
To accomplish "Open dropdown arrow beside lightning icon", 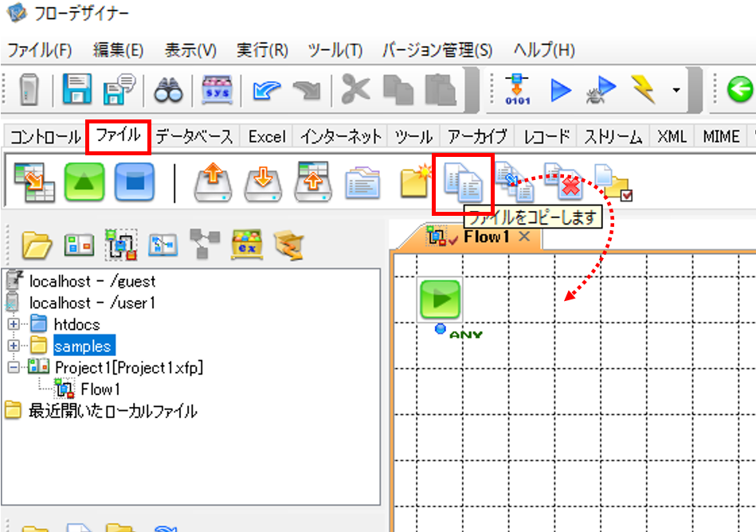I will coord(676,90).
